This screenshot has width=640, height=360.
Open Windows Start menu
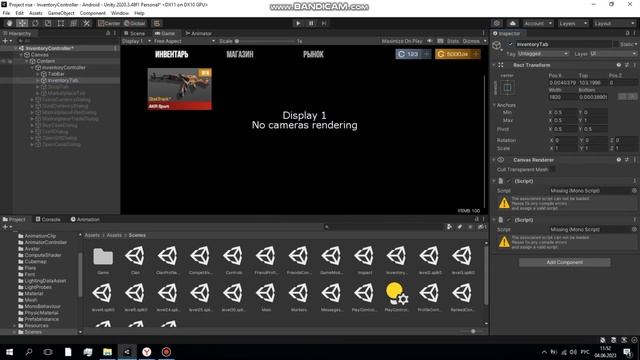click(x=9, y=352)
